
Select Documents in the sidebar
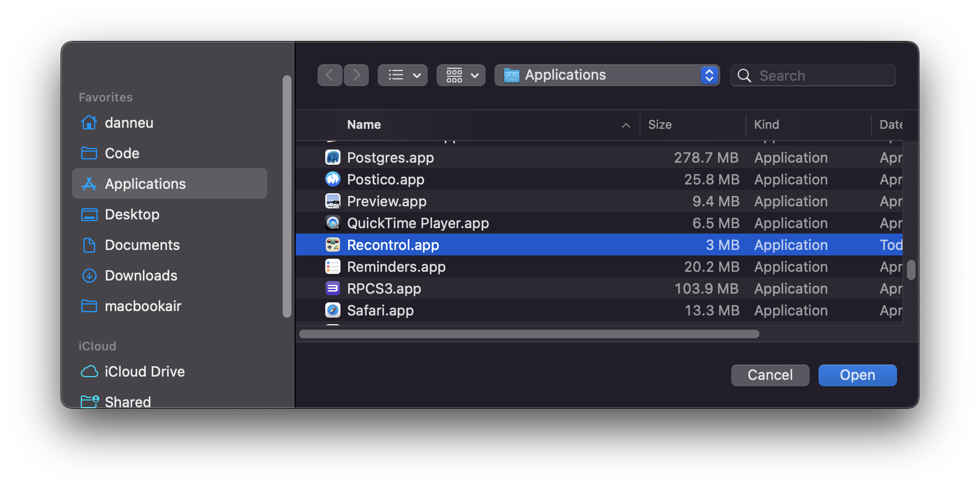point(170,245)
